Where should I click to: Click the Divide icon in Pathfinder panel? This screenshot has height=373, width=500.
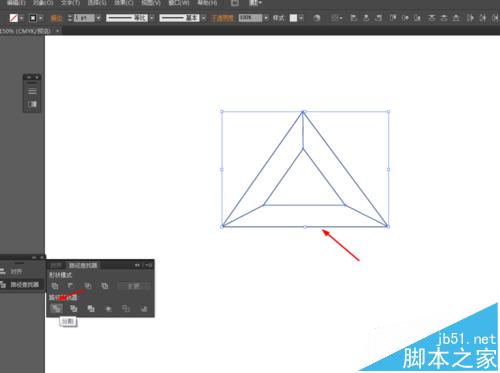(x=56, y=308)
